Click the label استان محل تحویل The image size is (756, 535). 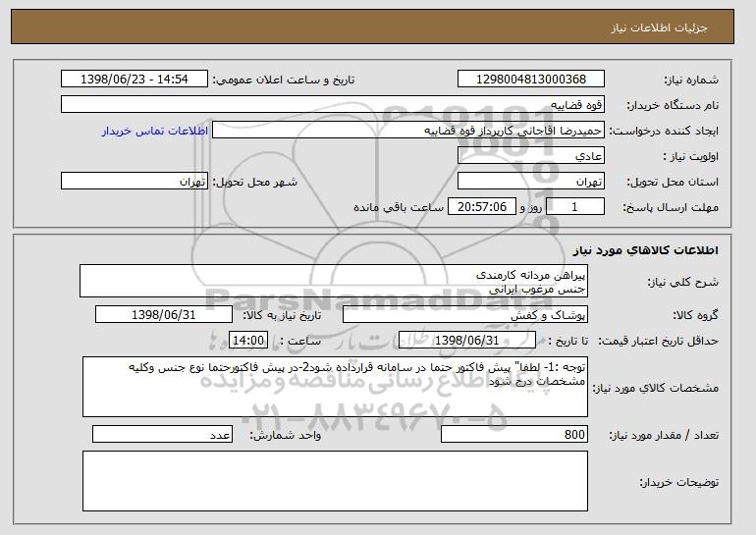pos(673,182)
